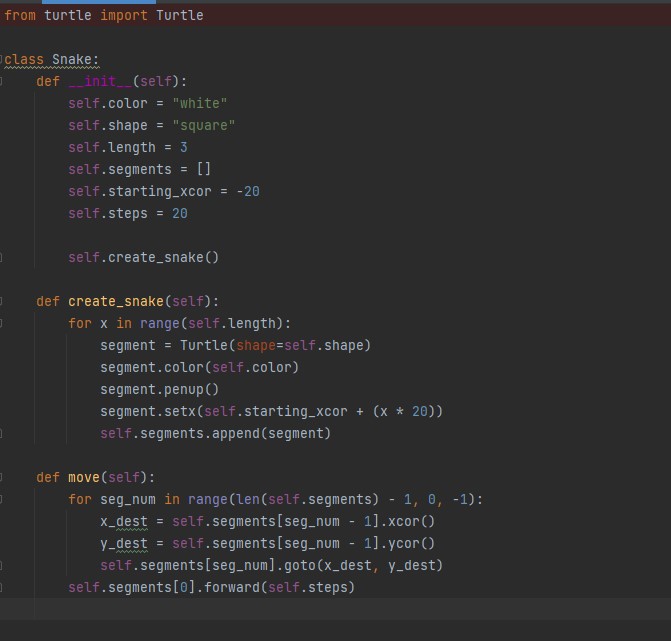Screen dimensions: 671x641
Task: Click the empty list '[]' in self.segments
Action: click(204, 169)
